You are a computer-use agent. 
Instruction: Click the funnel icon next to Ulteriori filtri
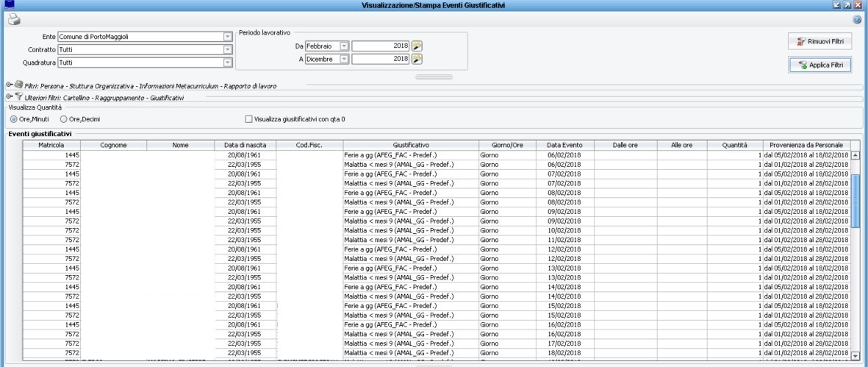pyautogui.click(x=17, y=96)
